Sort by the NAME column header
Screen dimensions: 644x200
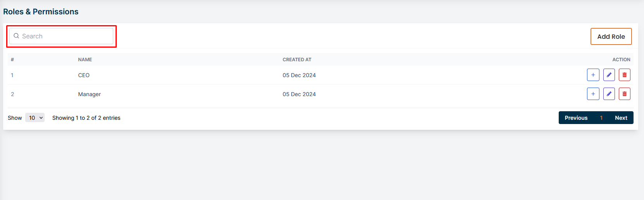pyautogui.click(x=85, y=60)
